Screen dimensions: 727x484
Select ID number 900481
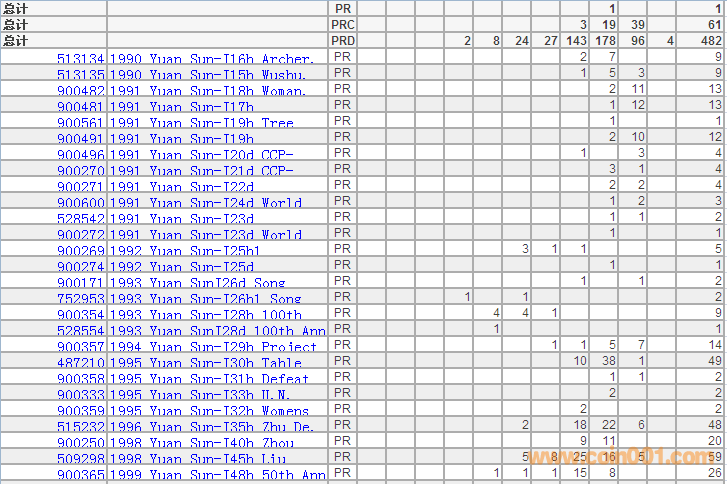tap(81, 107)
